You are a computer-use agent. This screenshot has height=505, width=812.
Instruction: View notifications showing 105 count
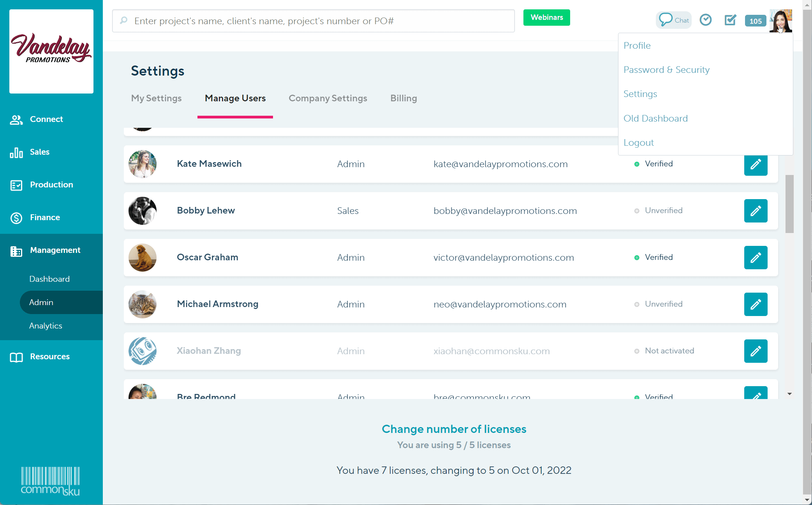point(755,21)
